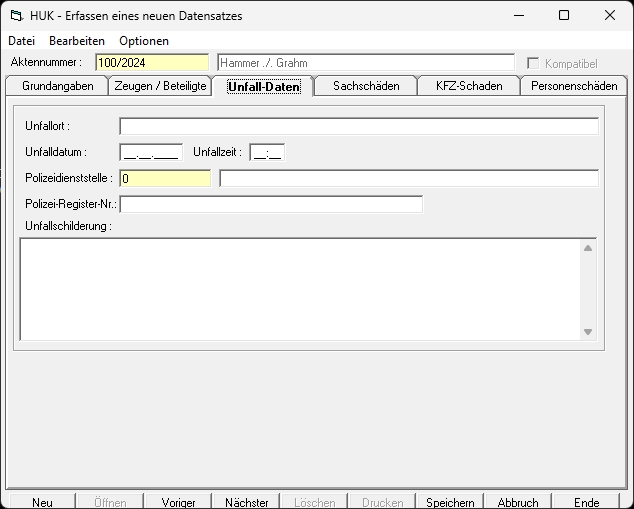The width and height of the screenshot is (634, 509).
Task: Click the HUK application icon in title bar
Action: pyautogui.click(x=15, y=16)
